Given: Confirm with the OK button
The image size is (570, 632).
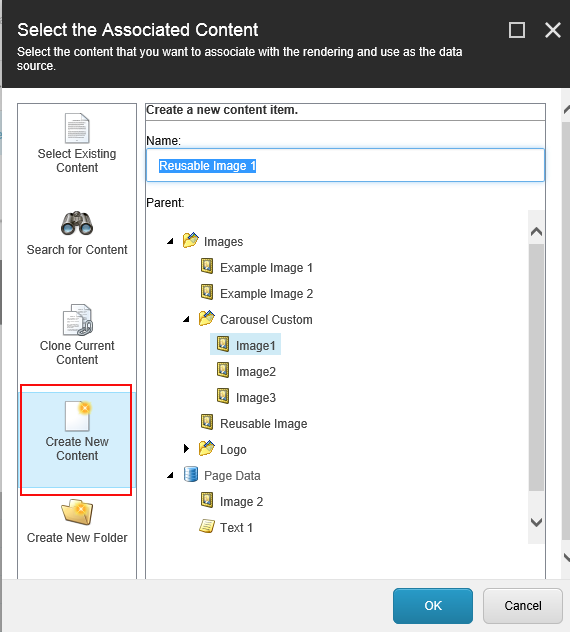Looking at the screenshot, I should click(433, 605).
